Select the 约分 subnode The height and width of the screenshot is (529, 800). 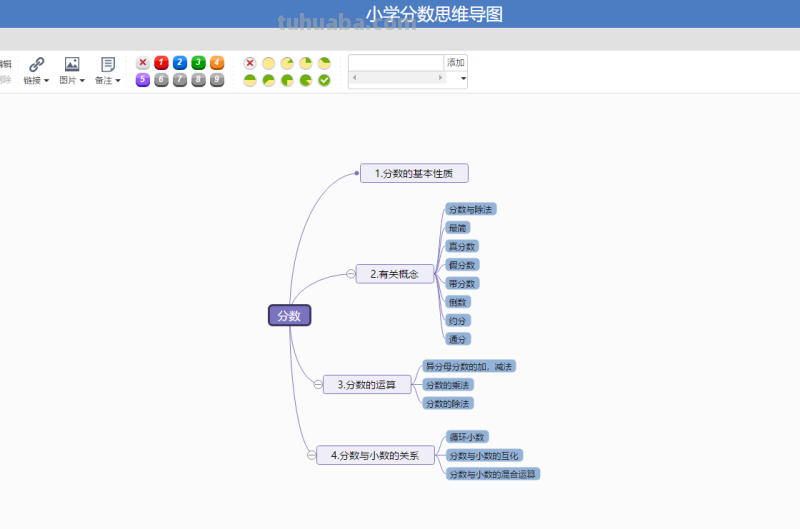tap(458, 320)
